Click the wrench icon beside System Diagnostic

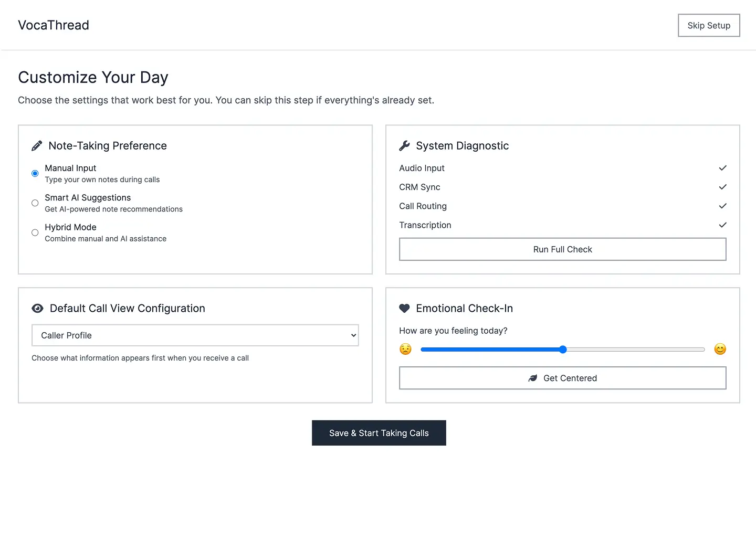[x=404, y=145]
